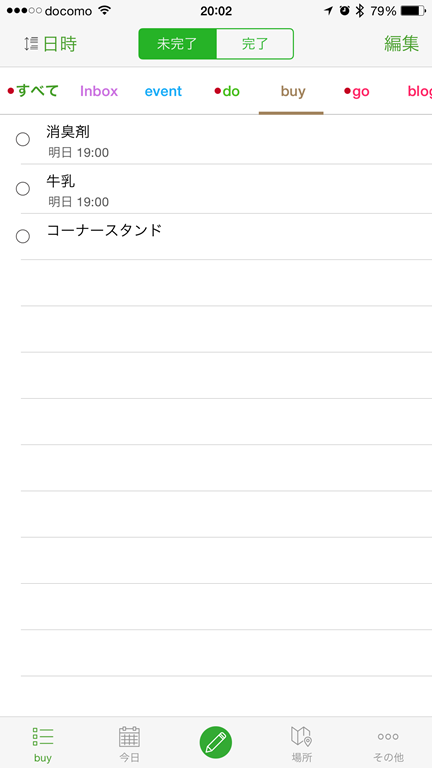Mark 消臭剤 task as complete
432x768 pixels.
coord(23,140)
